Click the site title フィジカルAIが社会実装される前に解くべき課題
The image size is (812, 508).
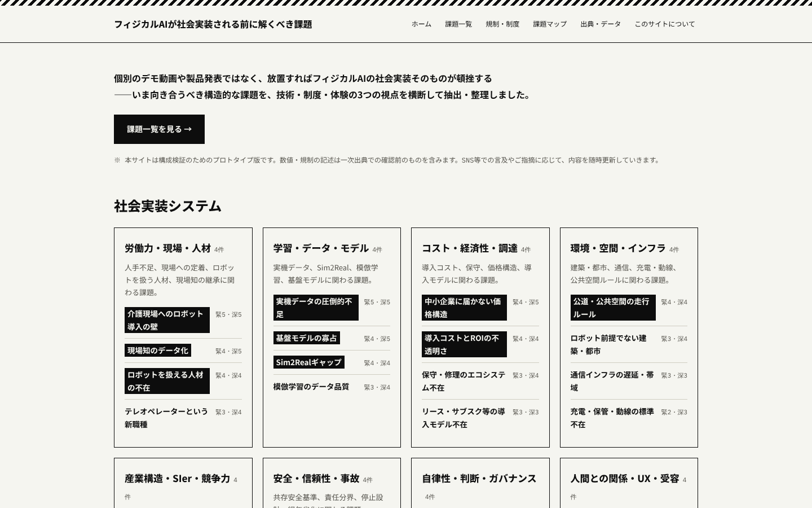click(213, 24)
